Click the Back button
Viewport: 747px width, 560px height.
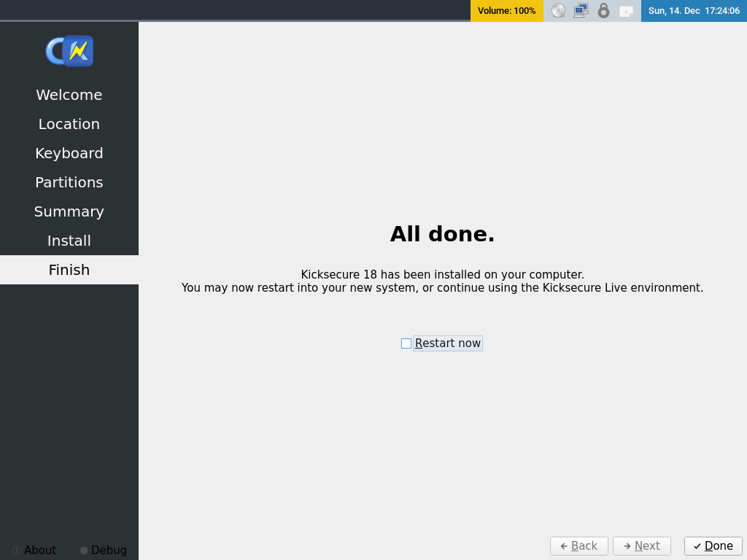click(578, 546)
